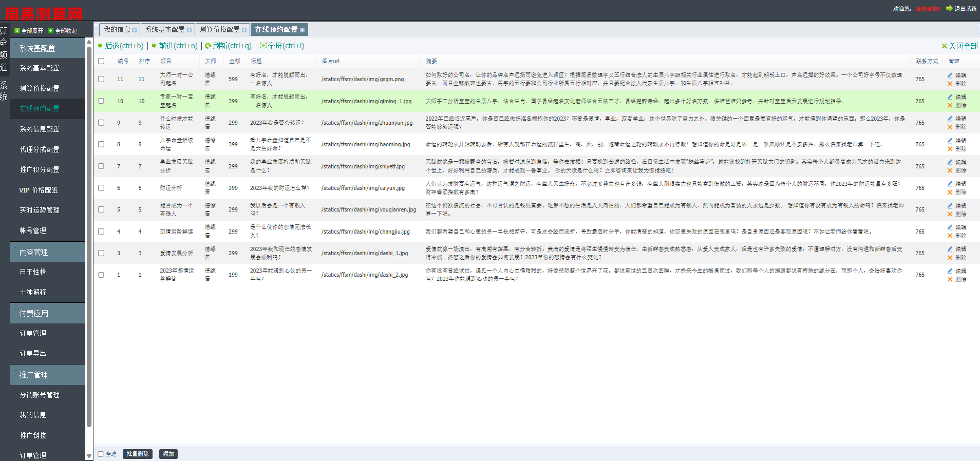Click the 刷新 refresh icon
Screen dimensions: 980x461
(x=208, y=46)
